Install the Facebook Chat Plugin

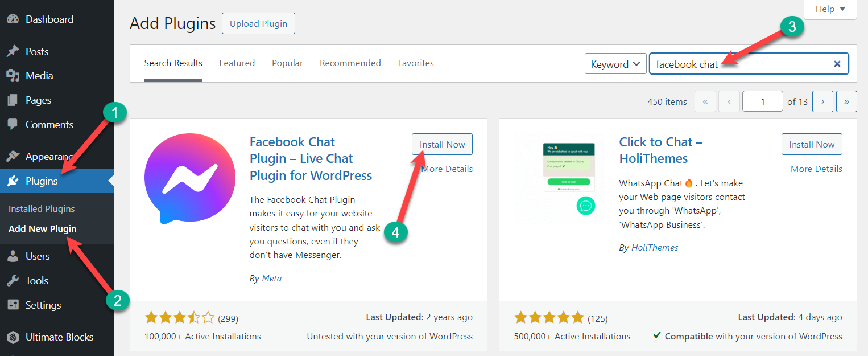tap(442, 144)
